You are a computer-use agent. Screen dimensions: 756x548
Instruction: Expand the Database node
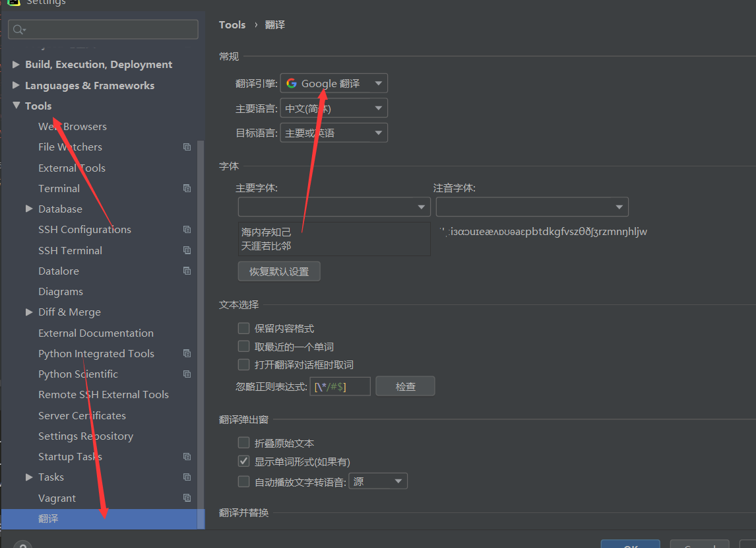(x=29, y=209)
